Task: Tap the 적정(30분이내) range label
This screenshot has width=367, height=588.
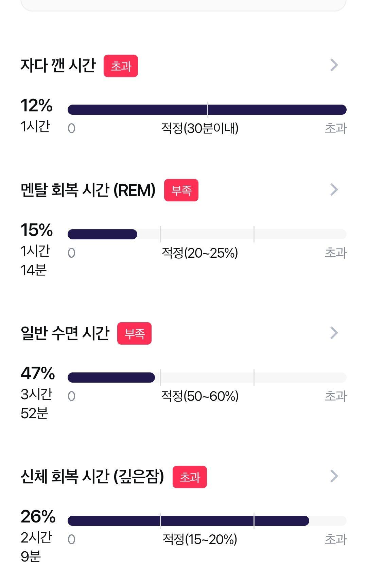Action: click(x=200, y=128)
